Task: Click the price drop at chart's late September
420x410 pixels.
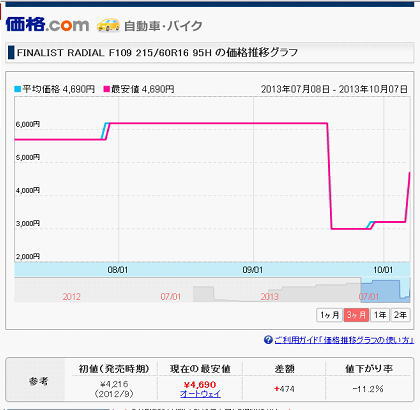Action: pos(329,176)
